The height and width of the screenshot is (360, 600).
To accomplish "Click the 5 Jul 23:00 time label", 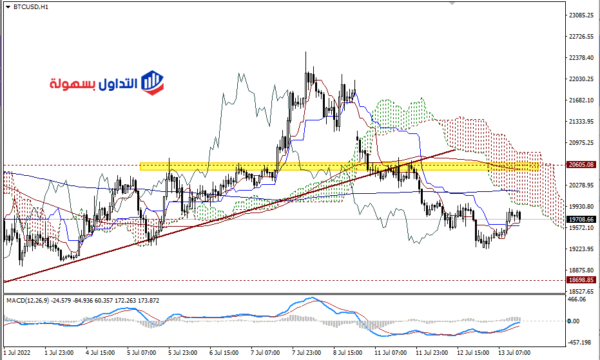I will coord(183,352).
